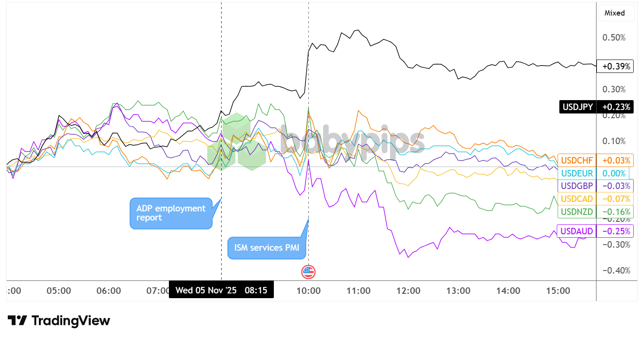Click the USDEUR series label

[577, 173]
